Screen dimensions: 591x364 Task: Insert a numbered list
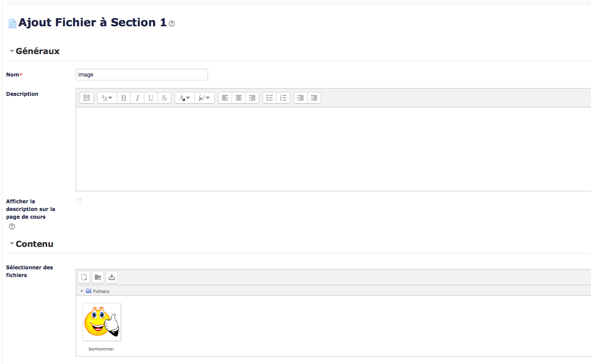pyautogui.click(x=283, y=98)
